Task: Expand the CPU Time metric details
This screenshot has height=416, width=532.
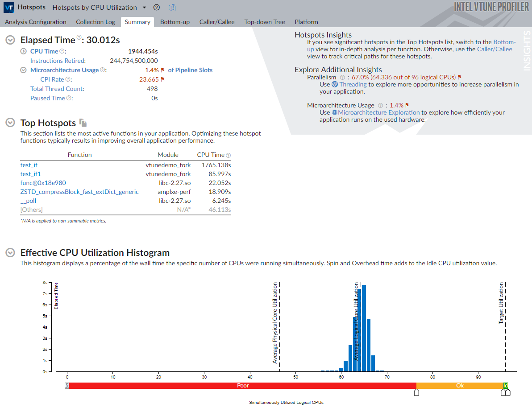Action: pos(24,51)
